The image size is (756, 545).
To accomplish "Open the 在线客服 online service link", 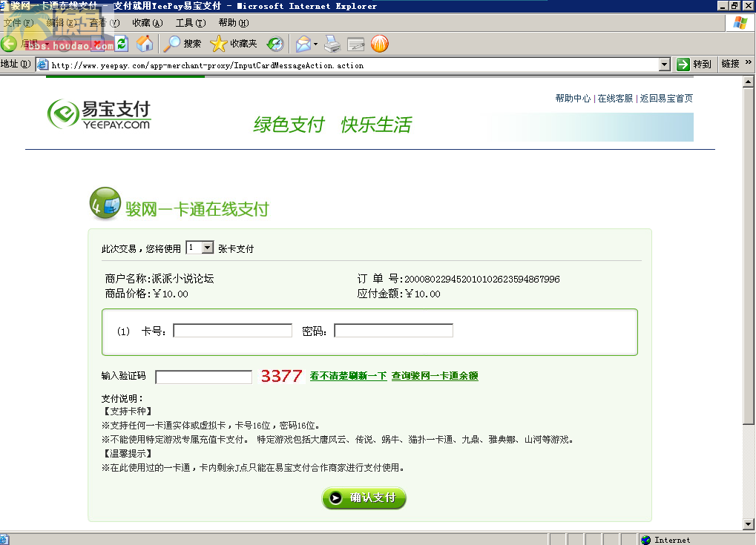I will click(x=615, y=99).
